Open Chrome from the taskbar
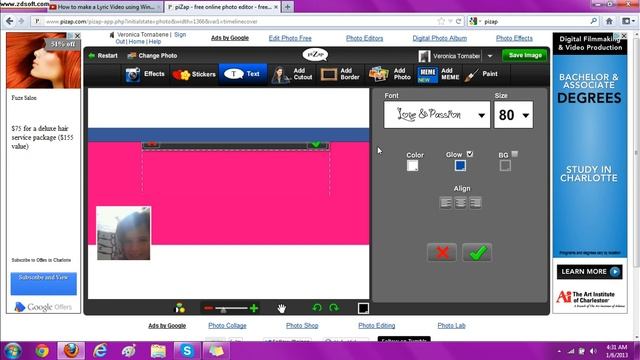The image size is (640, 360). (42, 351)
